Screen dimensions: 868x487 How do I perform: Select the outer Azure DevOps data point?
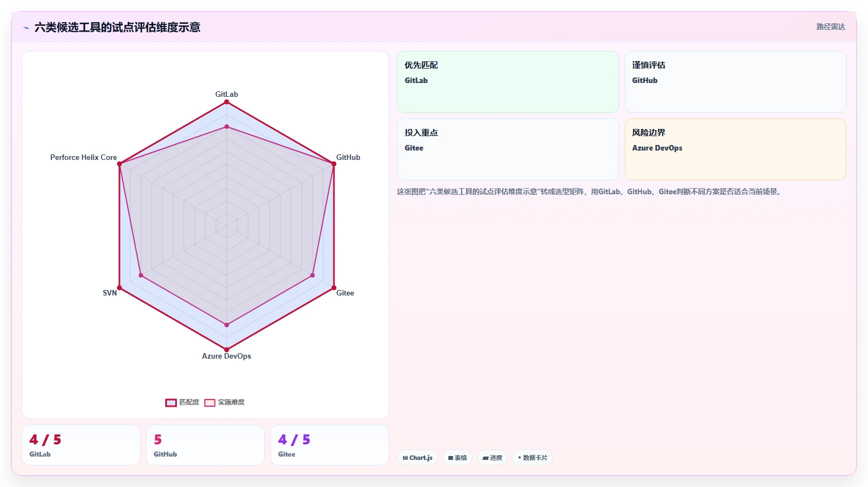(227, 350)
